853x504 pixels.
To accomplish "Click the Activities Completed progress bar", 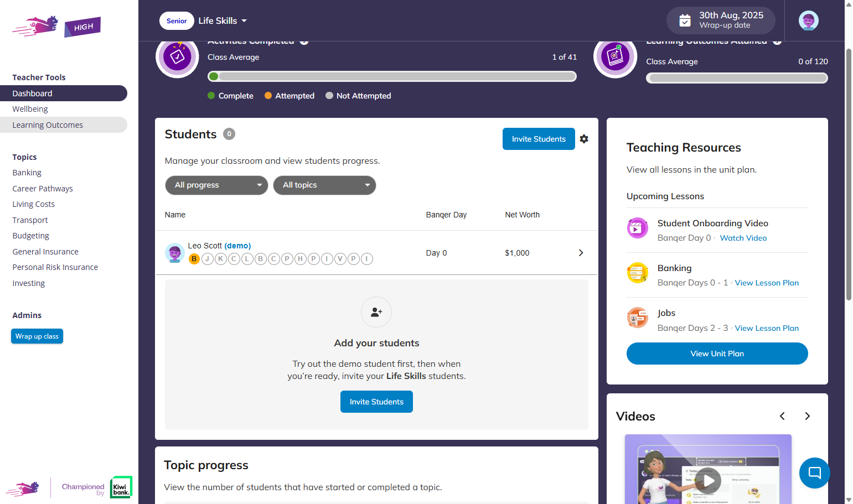I will [x=392, y=76].
